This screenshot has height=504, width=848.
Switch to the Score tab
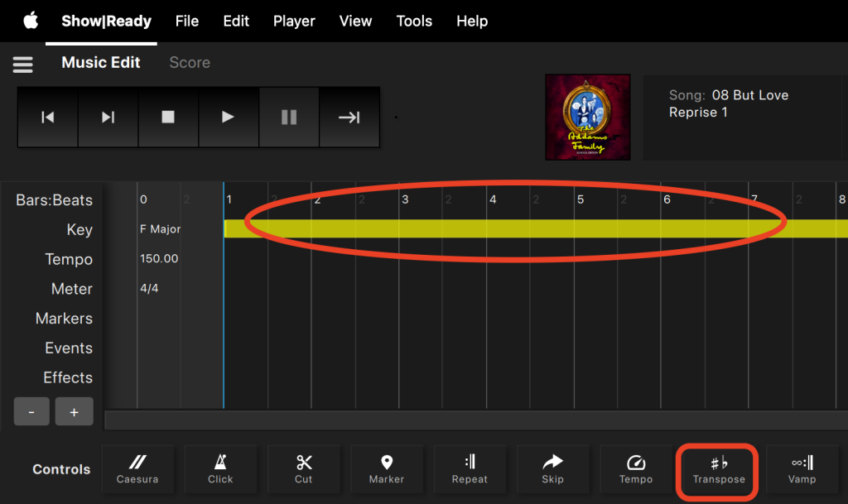pos(190,63)
